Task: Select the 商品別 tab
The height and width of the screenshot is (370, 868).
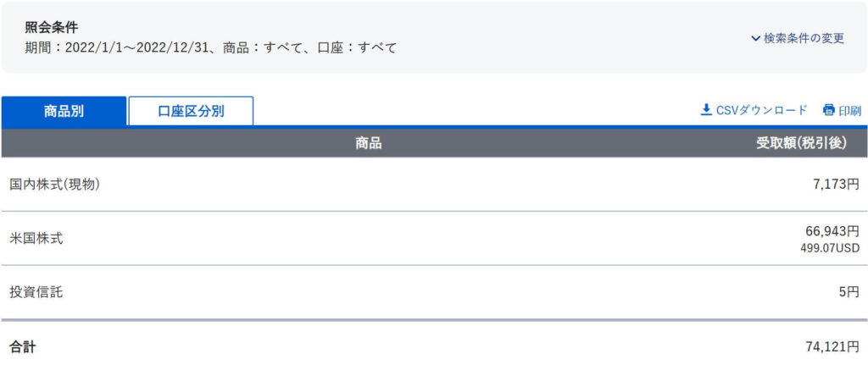Action: [64, 111]
